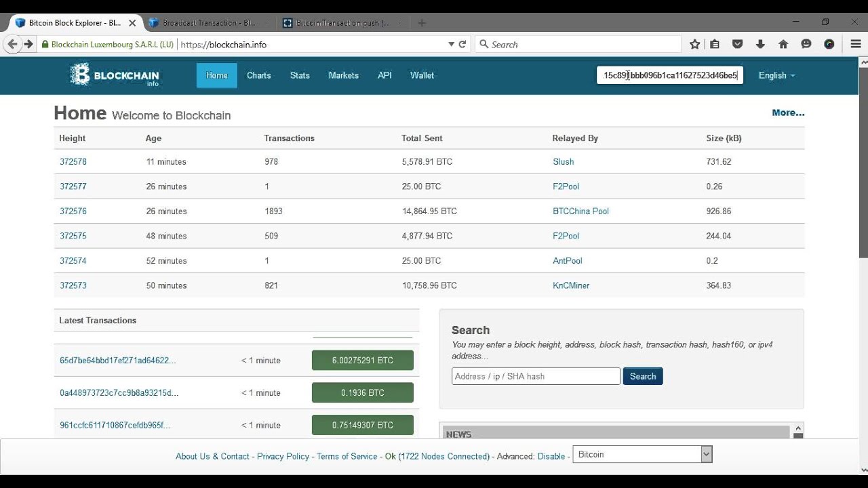Screen dimensions: 868x488
Task: Open the Charts nav item
Action: (x=259, y=75)
